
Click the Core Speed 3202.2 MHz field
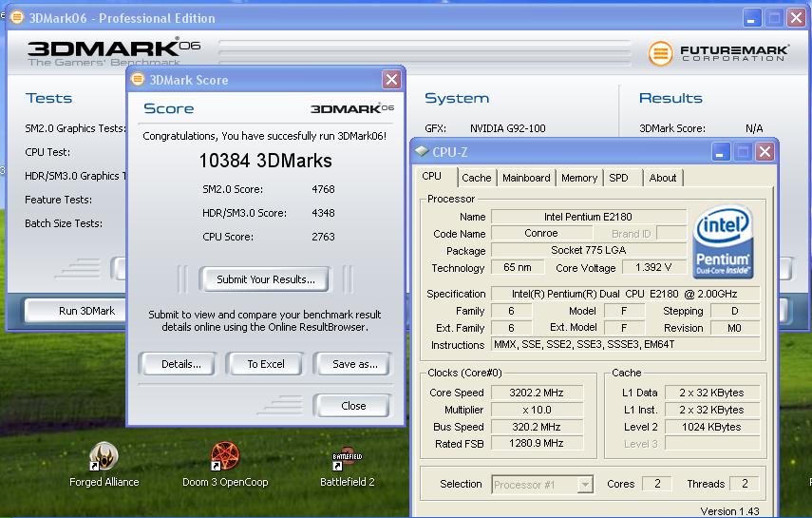[537, 393]
